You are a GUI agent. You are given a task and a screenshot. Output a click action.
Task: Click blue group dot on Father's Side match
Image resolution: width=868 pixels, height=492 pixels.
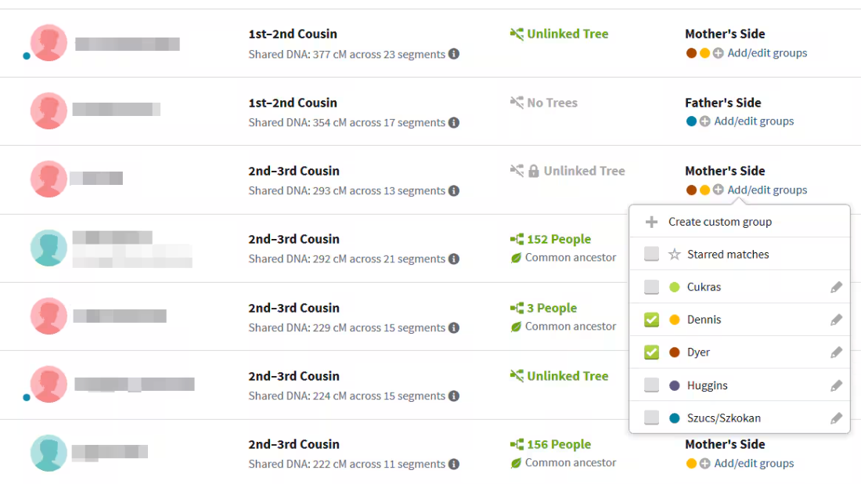691,121
